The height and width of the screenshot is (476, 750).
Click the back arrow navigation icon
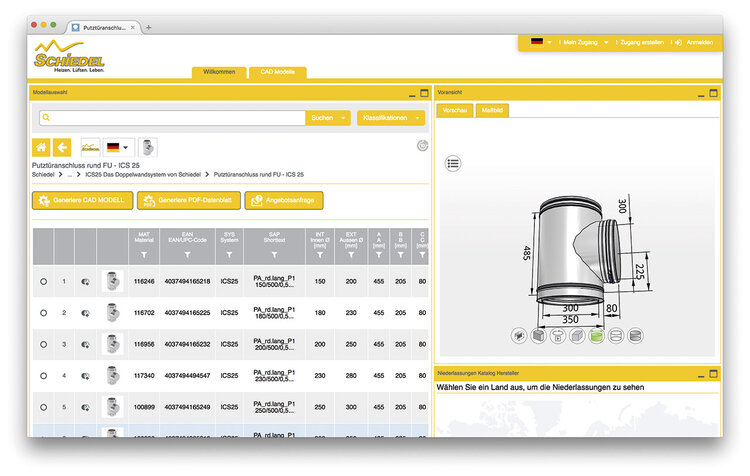(62, 147)
